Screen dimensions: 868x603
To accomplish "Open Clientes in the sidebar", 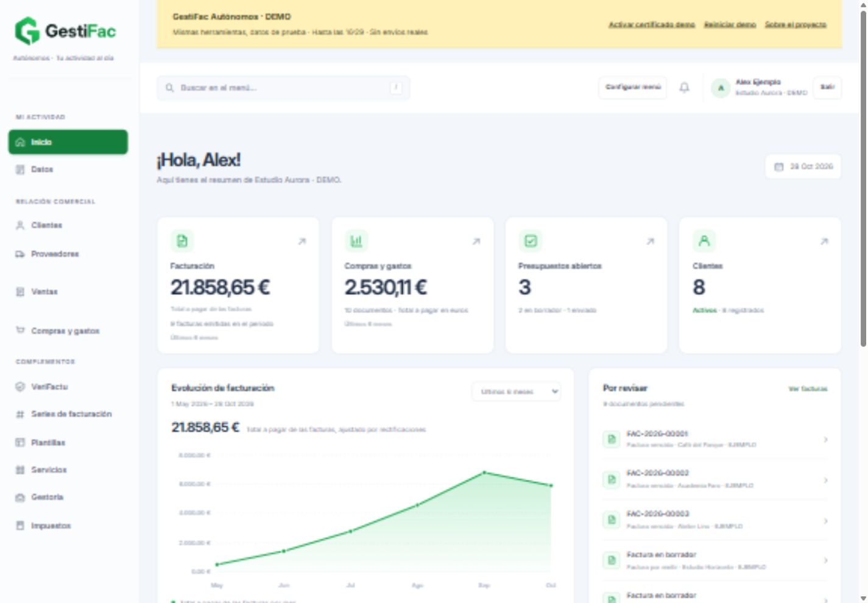I will (x=68, y=225).
